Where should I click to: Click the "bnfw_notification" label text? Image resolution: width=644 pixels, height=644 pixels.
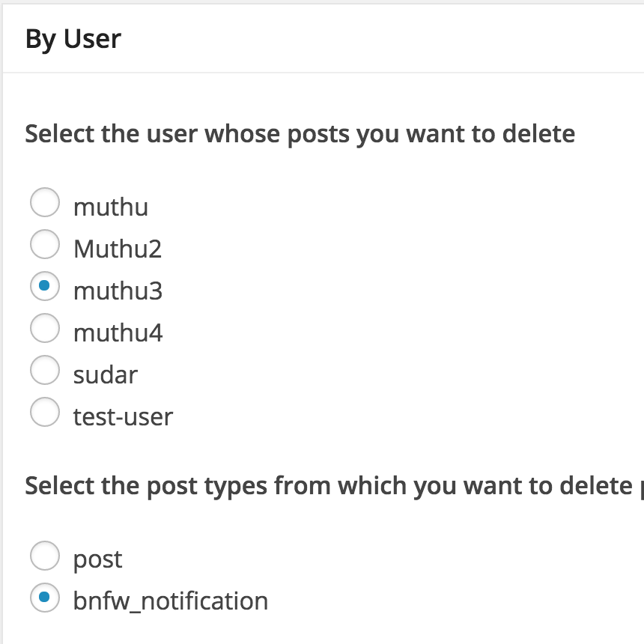[171, 601]
